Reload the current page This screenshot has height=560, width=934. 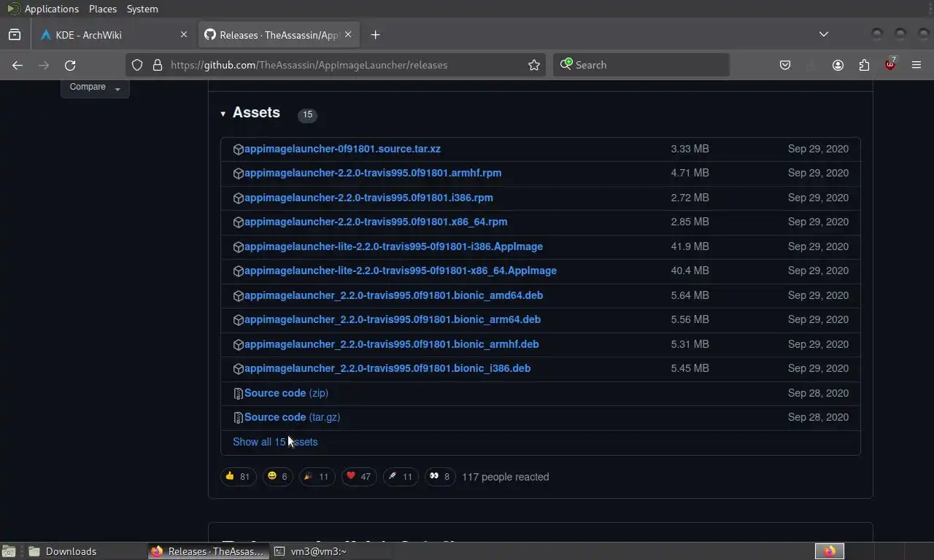click(70, 65)
